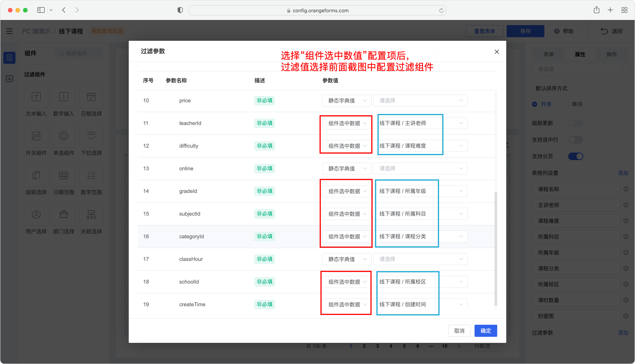
Task: Open the 帮助 help button
Action: [563, 31]
